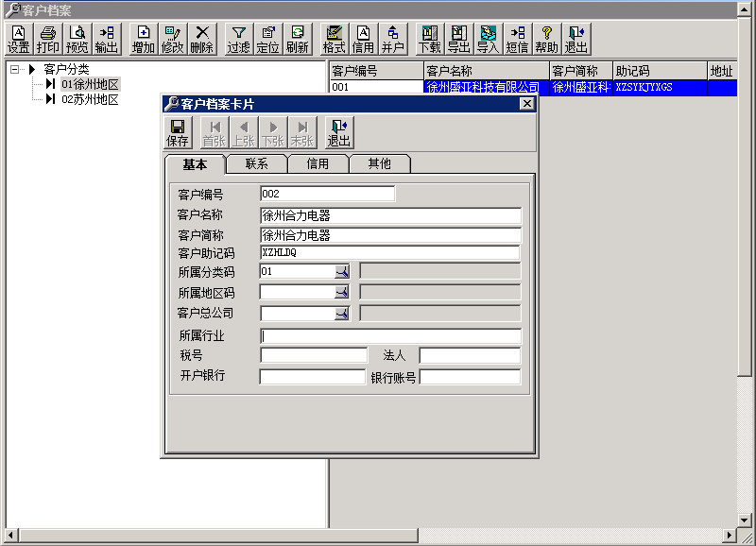756x546 pixels.
Task: Select the 删除 delete toolbar icon
Action: coord(202,39)
